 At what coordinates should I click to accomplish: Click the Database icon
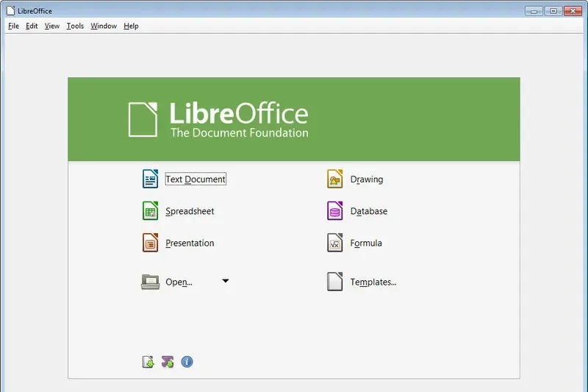(x=335, y=210)
